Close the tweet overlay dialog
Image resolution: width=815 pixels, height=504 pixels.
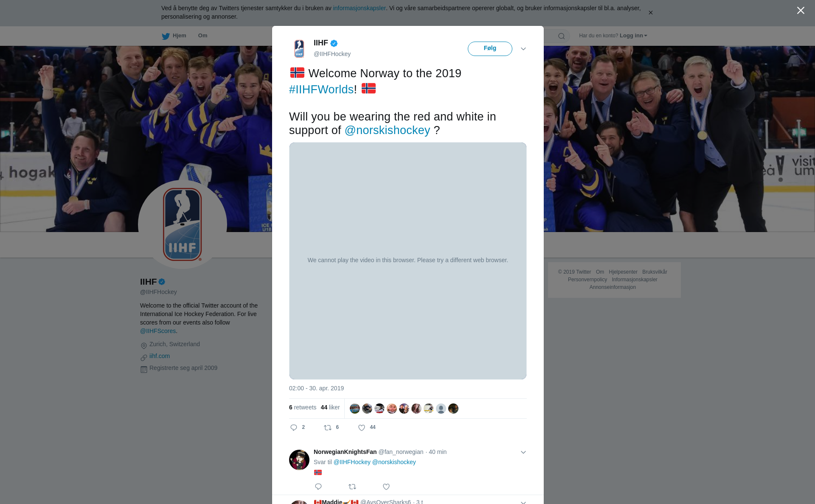(x=801, y=11)
